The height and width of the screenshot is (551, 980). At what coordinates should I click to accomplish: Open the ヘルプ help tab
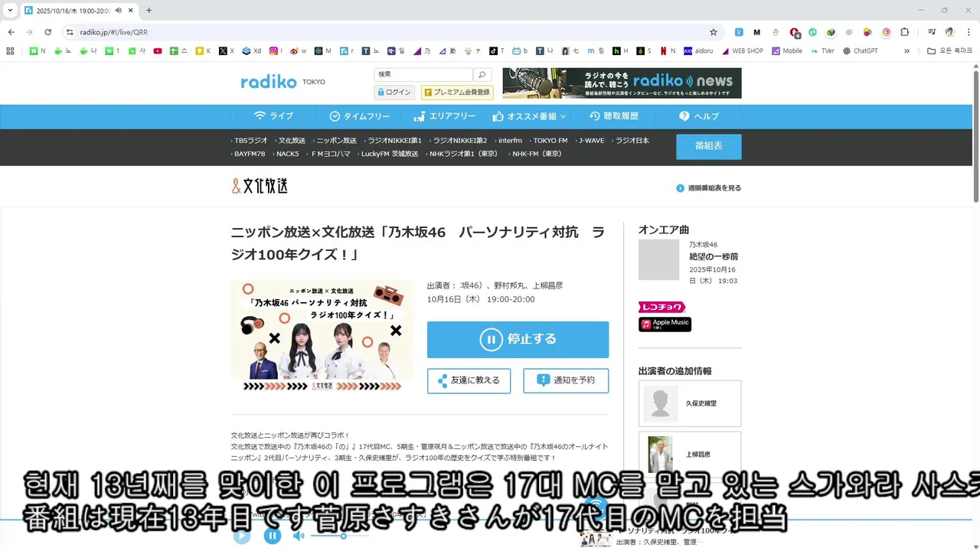(698, 116)
